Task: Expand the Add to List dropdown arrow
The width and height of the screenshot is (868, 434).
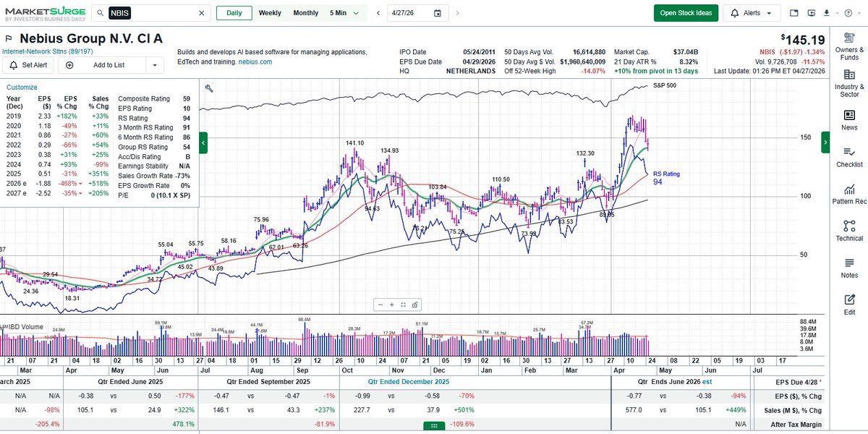Action: click(154, 65)
